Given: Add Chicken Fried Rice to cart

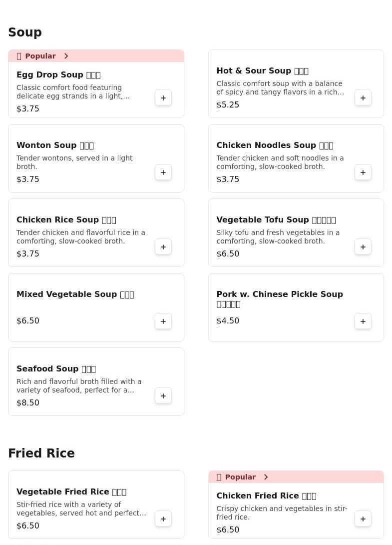Looking at the screenshot, I should (x=363, y=519).
